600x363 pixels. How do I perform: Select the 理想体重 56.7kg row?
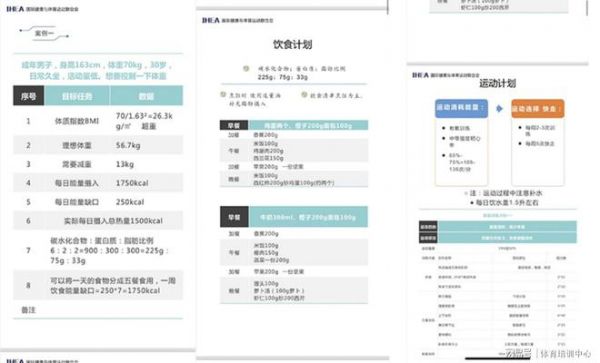click(x=98, y=145)
